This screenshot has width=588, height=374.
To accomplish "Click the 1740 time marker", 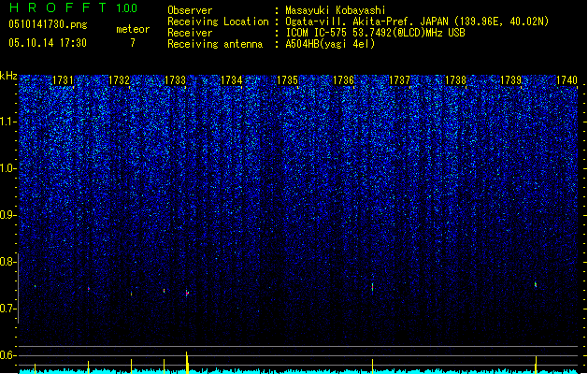I will coord(567,80).
